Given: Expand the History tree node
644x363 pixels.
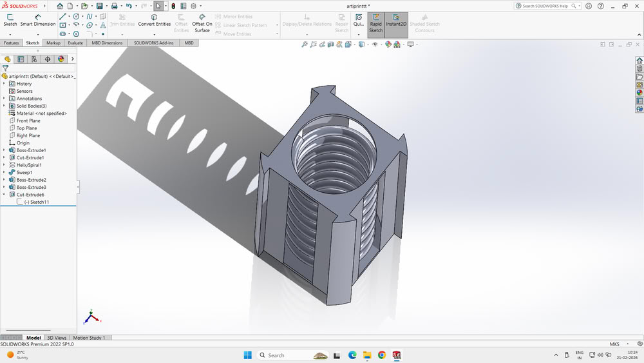Looking at the screenshot, I should (x=4, y=83).
